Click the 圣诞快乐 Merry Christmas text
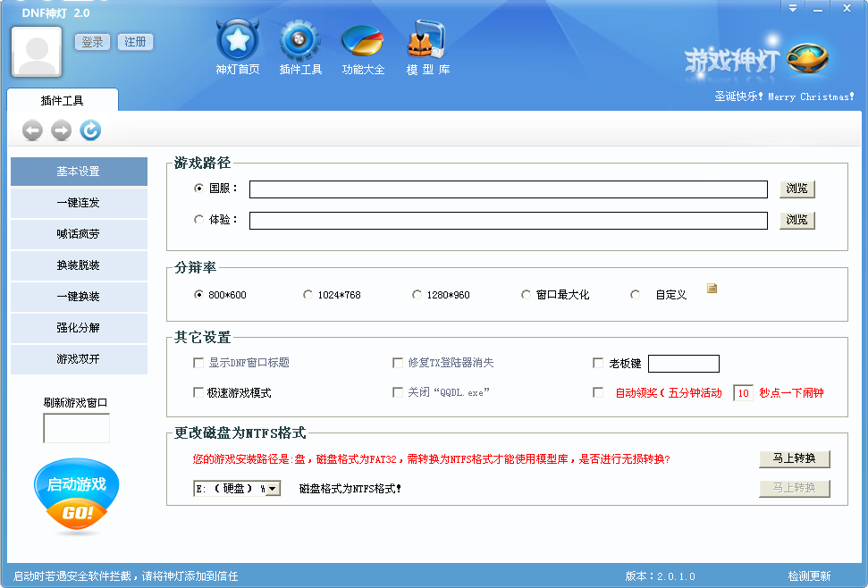Image resolution: width=868 pixels, height=588 pixels. point(784,97)
